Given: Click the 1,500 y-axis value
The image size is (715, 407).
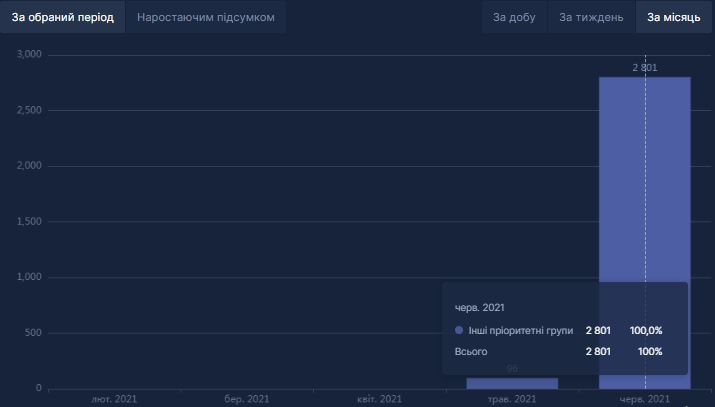Looking at the screenshot, I should (29, 222).
